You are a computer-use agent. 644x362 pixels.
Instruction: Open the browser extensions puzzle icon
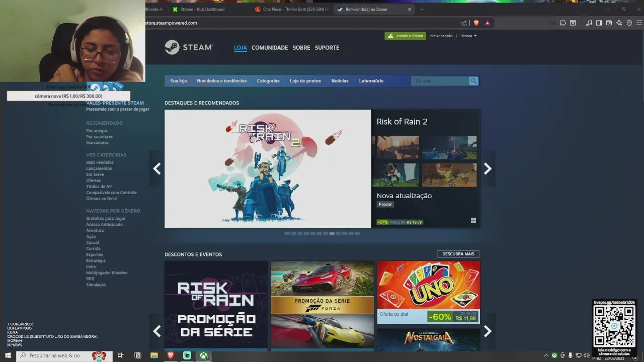coord(562,23)
